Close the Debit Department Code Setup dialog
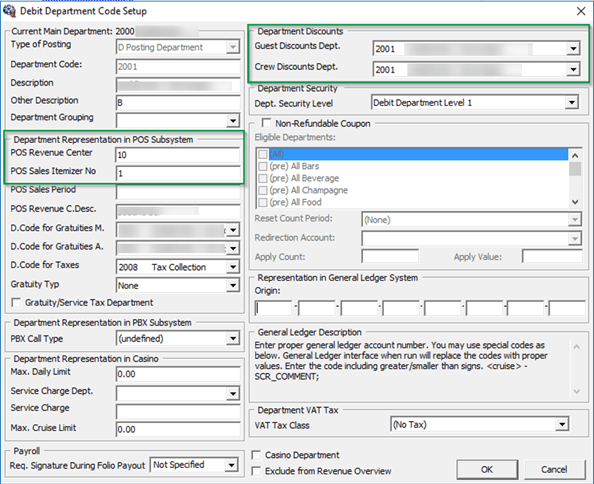594x484 pixels. (x=581, y=11)
